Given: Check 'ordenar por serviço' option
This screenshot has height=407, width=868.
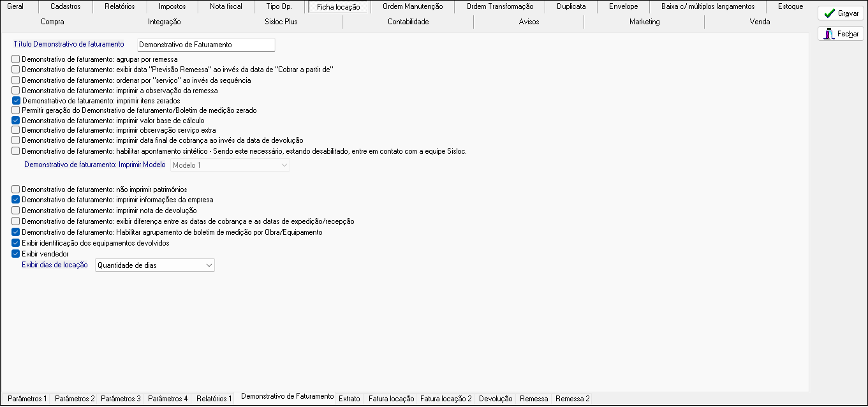Looking at the screenshot, I should click(16, 80).
